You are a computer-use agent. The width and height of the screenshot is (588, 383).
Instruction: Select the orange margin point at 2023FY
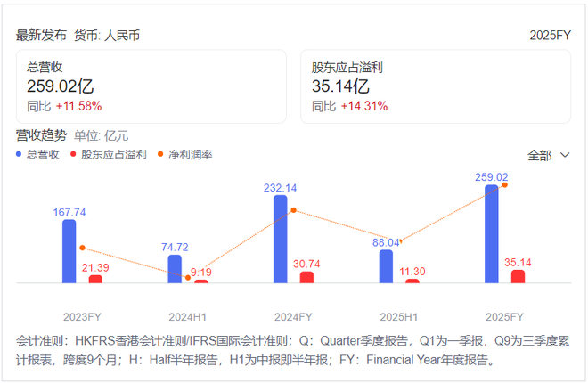[x=82, y=248]
